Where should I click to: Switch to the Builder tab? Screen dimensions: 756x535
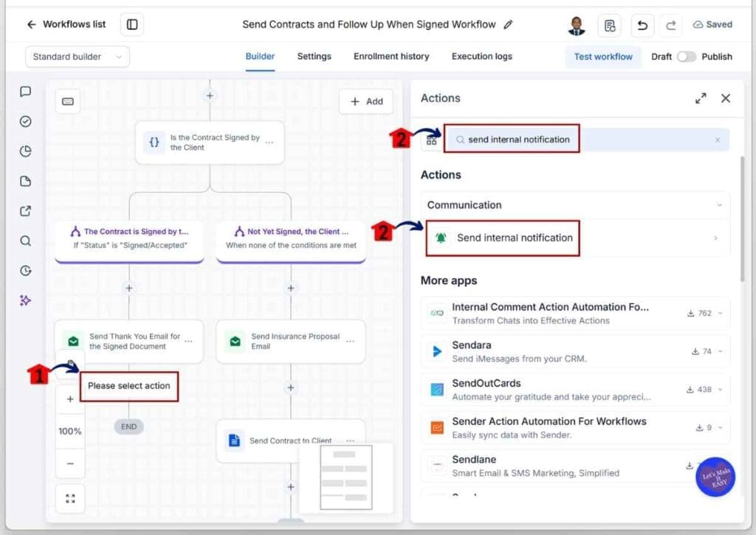click(x=260, y=56)
